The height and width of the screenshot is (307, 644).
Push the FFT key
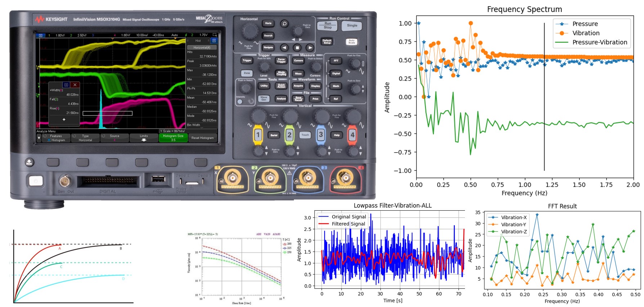pyautogui.click(x=336, y=61)
